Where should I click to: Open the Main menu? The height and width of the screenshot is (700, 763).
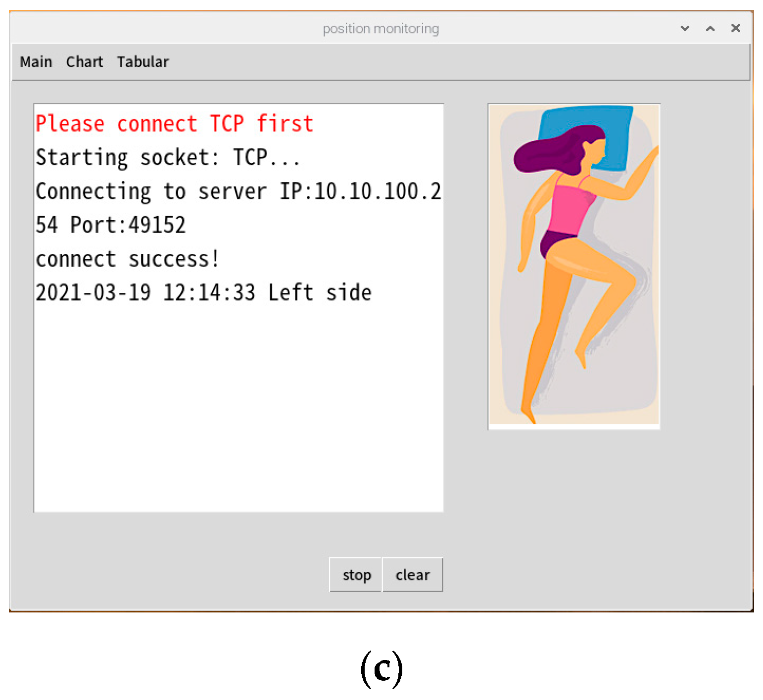[x=36, y=62]
